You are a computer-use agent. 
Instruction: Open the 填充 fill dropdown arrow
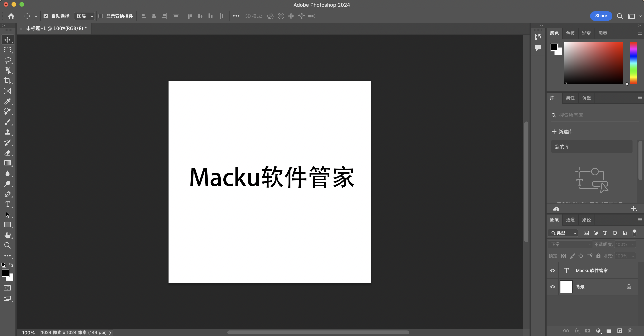pos(633,256)
